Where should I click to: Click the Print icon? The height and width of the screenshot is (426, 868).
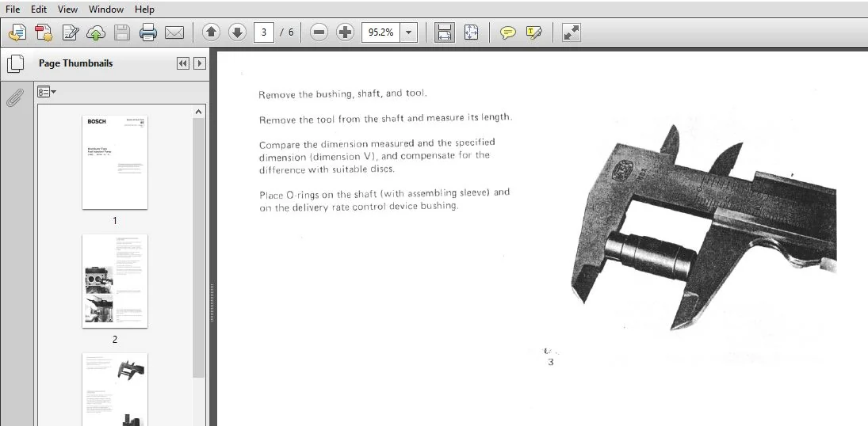tap(147, 32)
